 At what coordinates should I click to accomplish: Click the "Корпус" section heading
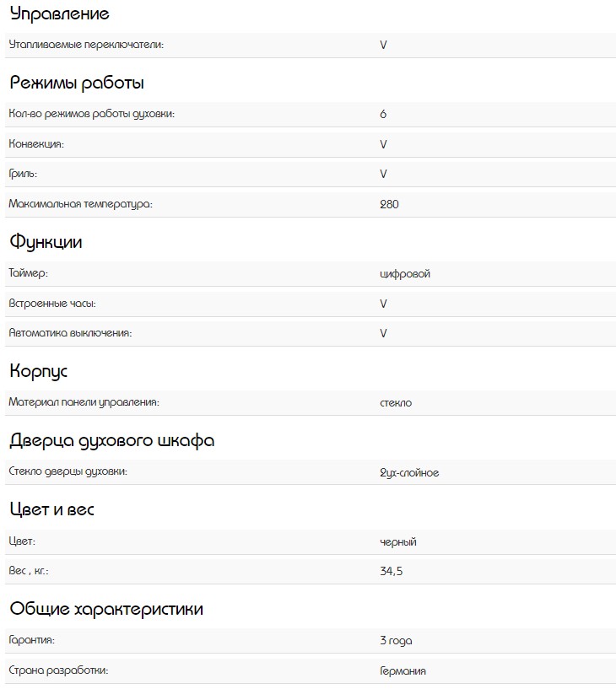[39, 371]
